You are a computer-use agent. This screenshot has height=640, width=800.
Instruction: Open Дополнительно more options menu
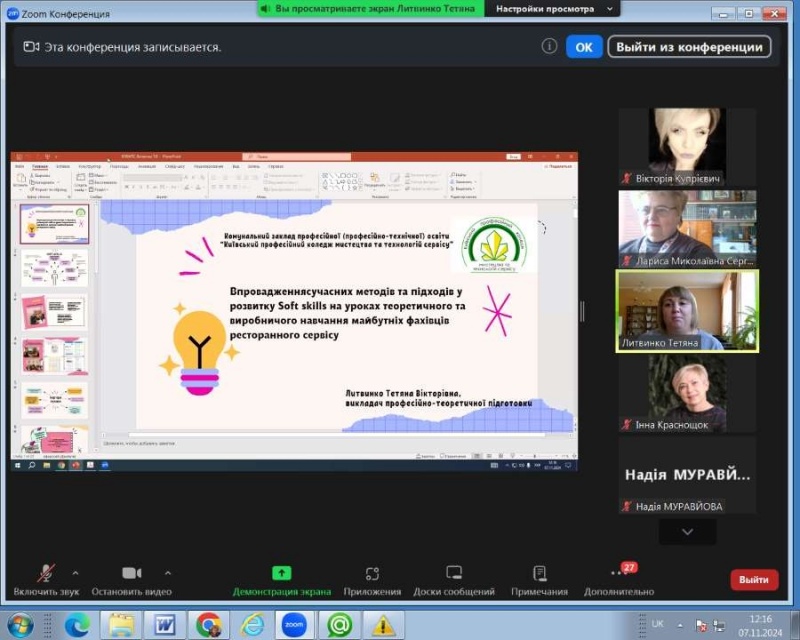point(619,579)
